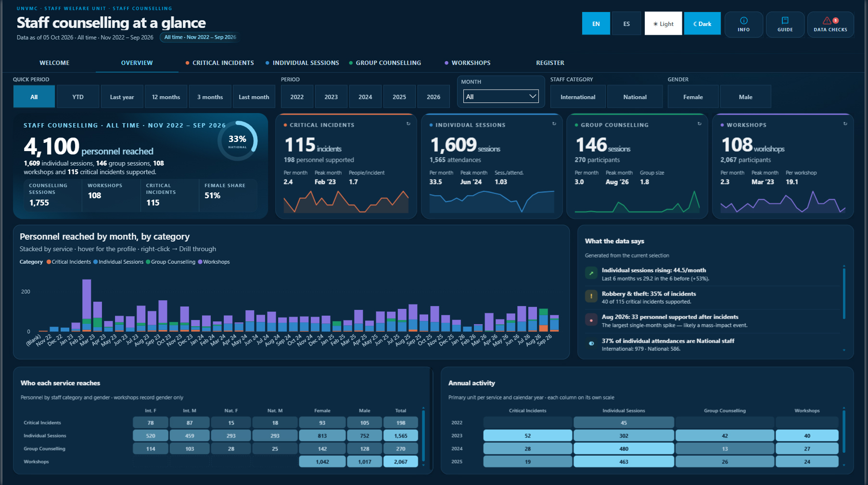Filter period to 2026

(x=434, y=97)
